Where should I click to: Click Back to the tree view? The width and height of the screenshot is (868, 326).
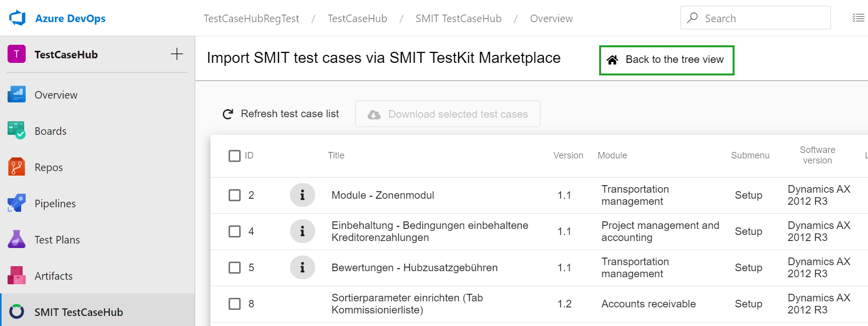[x=667, y=60]
